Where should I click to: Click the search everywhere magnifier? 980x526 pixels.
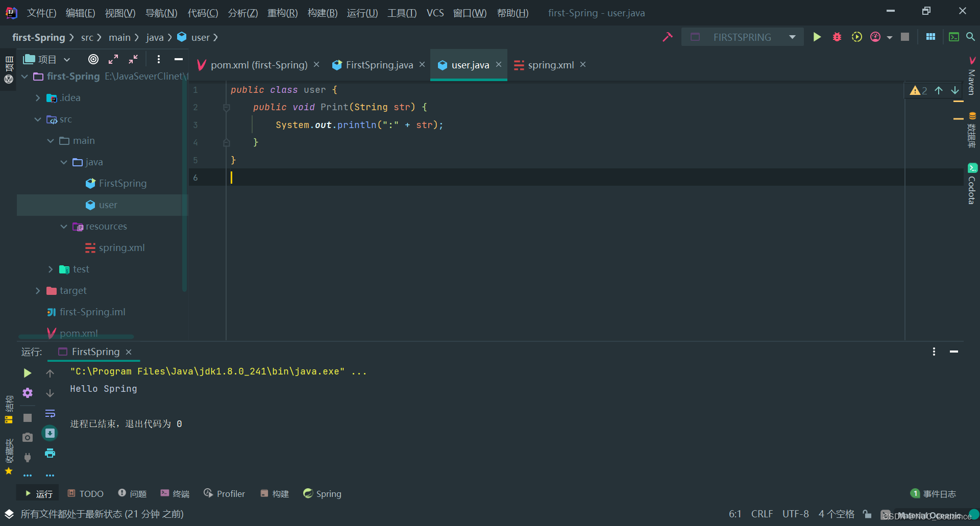[970, 37]
